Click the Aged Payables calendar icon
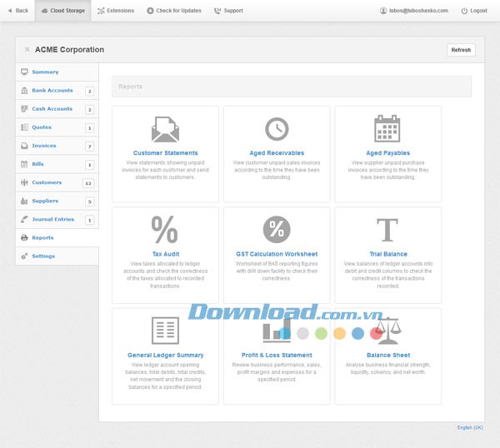This screenshot has height=448, width=500. pos(387,129)
